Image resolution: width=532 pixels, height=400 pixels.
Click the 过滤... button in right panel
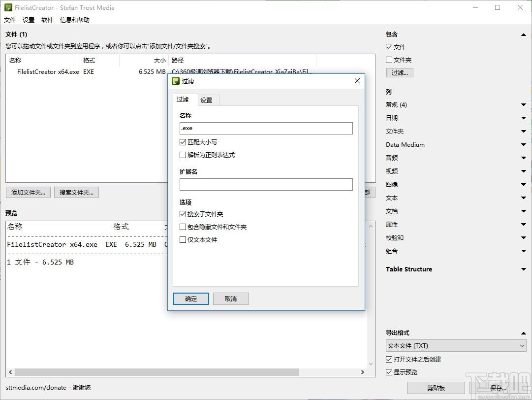[400, 73]
